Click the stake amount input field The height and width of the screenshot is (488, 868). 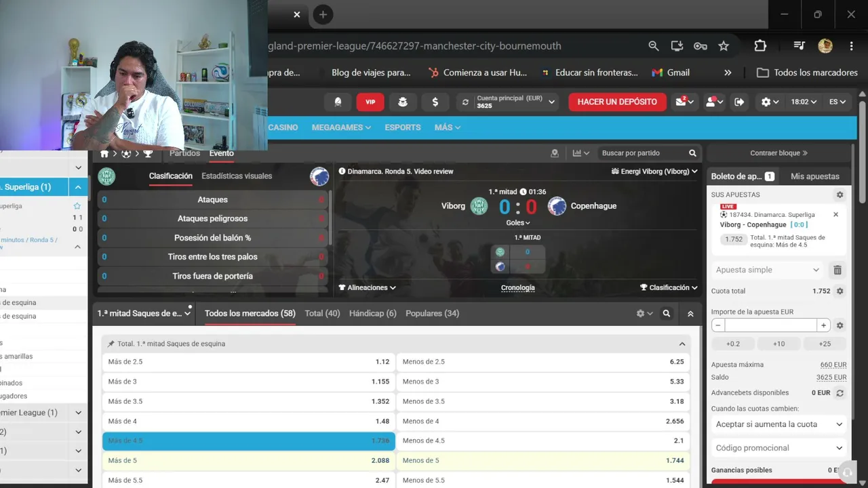770,325
